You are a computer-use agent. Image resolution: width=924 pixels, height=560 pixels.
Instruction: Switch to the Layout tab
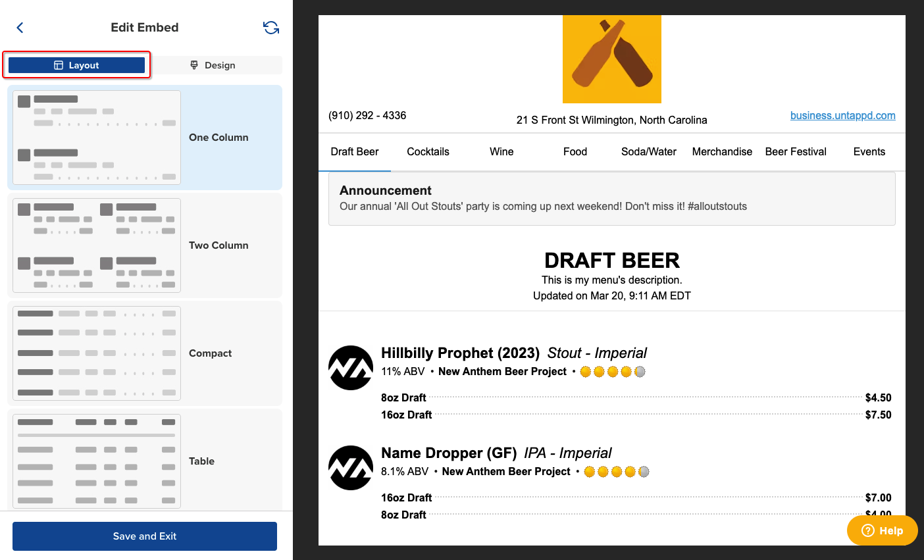click(x=76, y=65)
